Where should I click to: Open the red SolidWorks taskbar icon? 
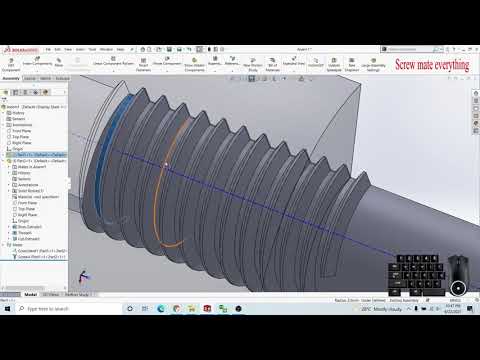pyautogui.click(x=207, y=309)
